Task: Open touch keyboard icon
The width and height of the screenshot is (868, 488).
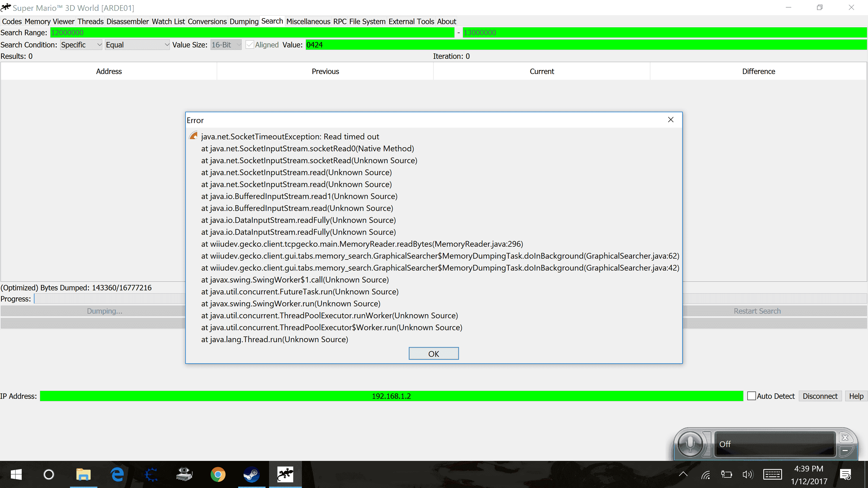Action: click(772, 474)
